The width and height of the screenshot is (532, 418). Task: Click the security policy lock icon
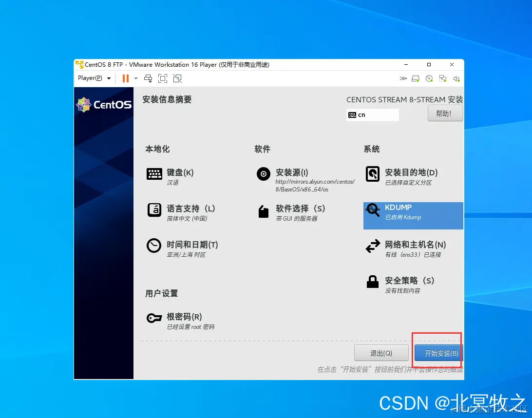point(373,282)
